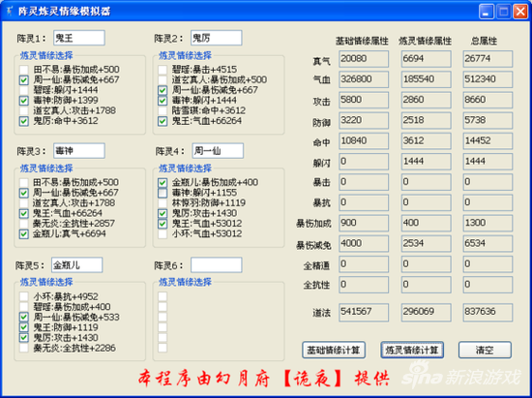The width and height of the screenshot is (532, 398).
Task: Click the 基础情缘属性 column header label
Action: point(362,41)
